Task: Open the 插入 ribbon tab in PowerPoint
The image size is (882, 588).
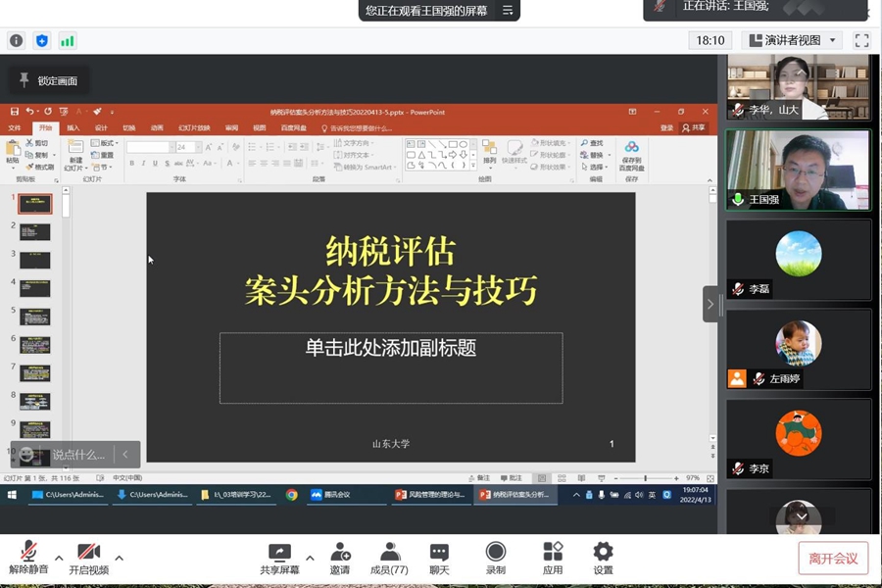Action: point(73,127)
